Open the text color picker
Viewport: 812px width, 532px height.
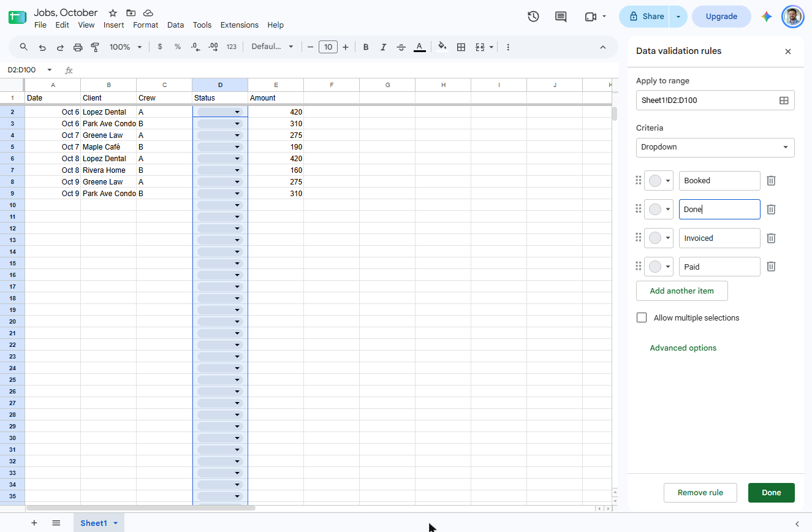tap(419, 47)
